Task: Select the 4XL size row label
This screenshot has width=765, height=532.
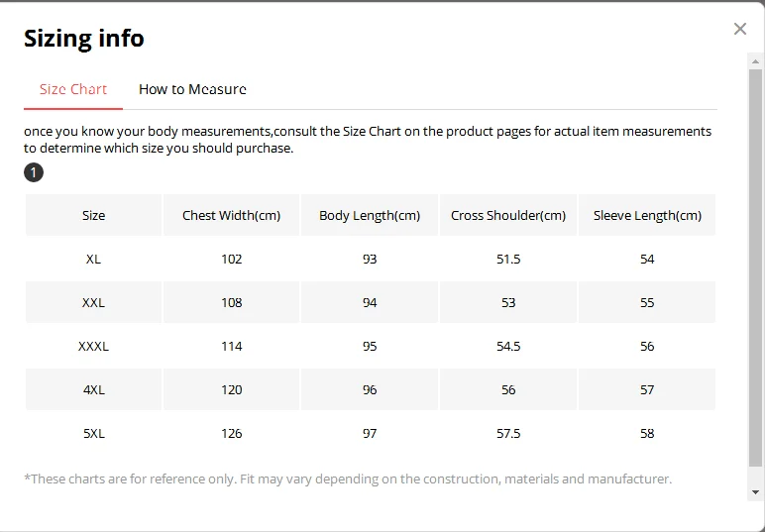Action: point(94,390)
